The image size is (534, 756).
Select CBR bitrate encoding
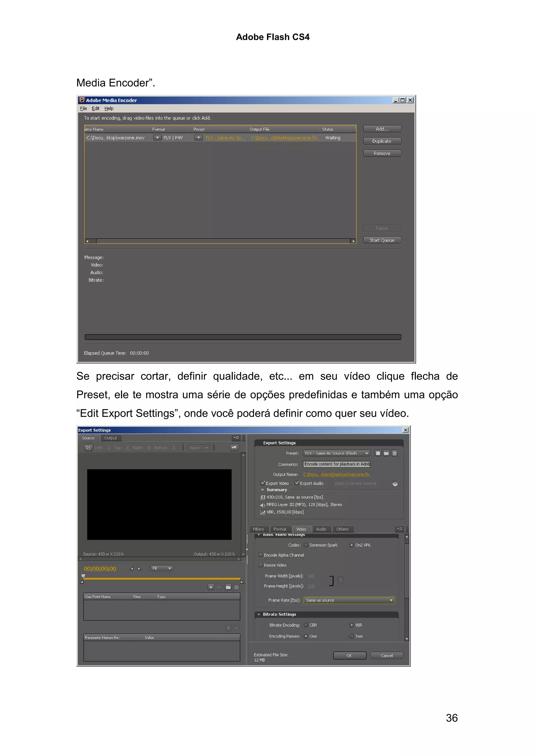306,625
